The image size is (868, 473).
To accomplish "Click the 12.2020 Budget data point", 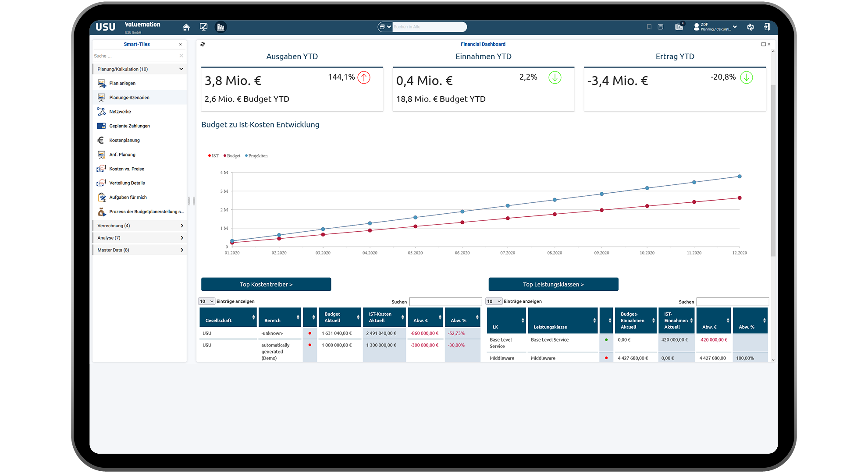I will pos(740,198).
